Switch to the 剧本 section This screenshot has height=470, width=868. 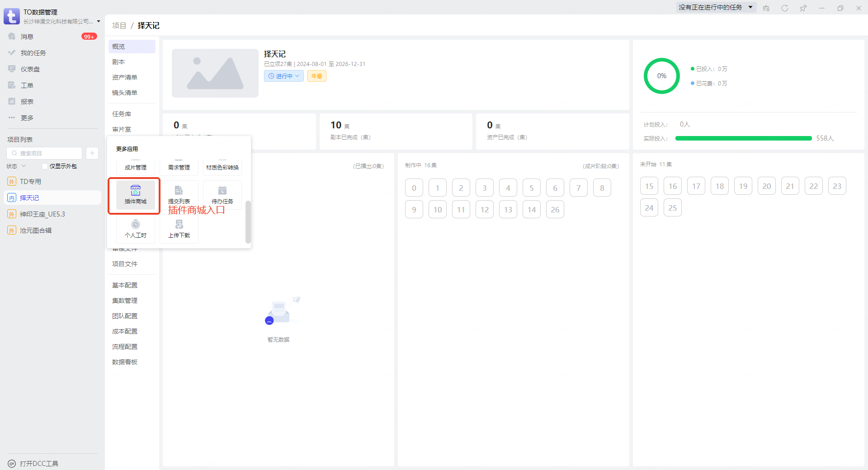tap(118, 62)
